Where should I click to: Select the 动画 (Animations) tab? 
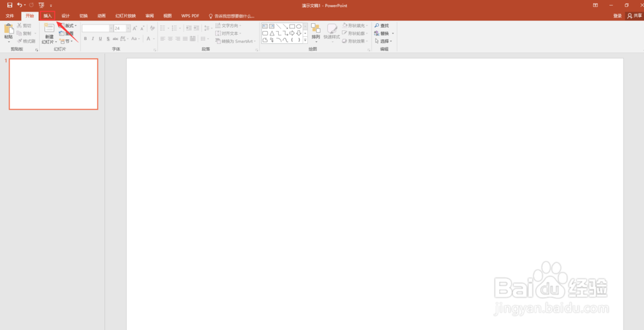click(102, 16)
